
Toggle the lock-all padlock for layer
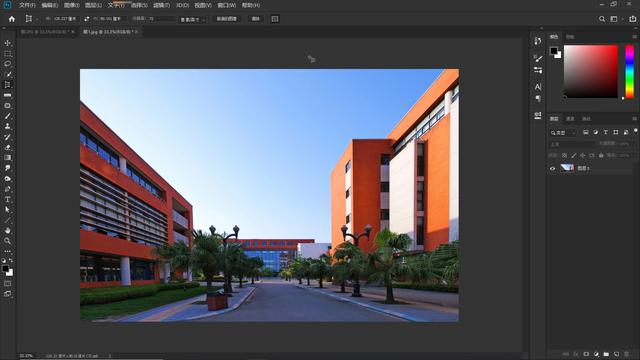pos(601,156)
